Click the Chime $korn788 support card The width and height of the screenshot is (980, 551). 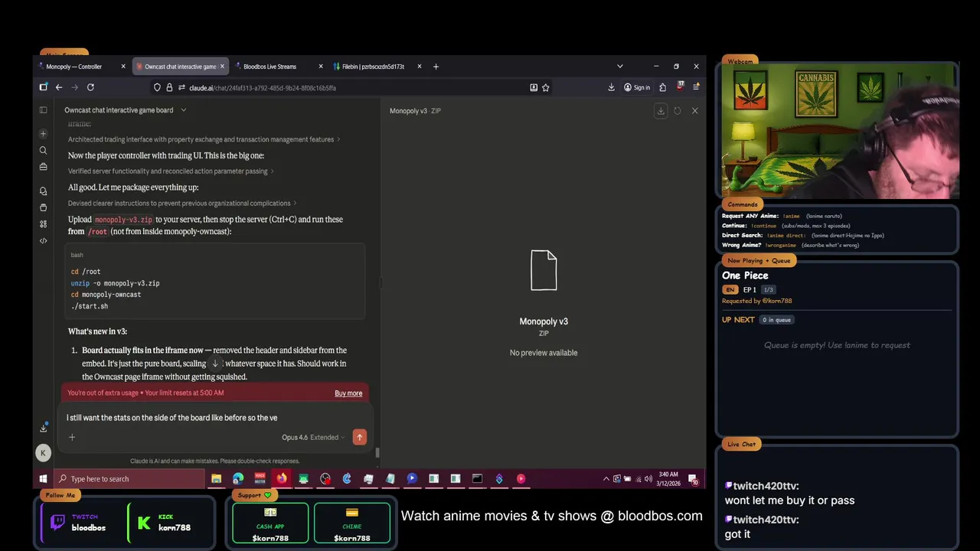click(x=352, y=523)
